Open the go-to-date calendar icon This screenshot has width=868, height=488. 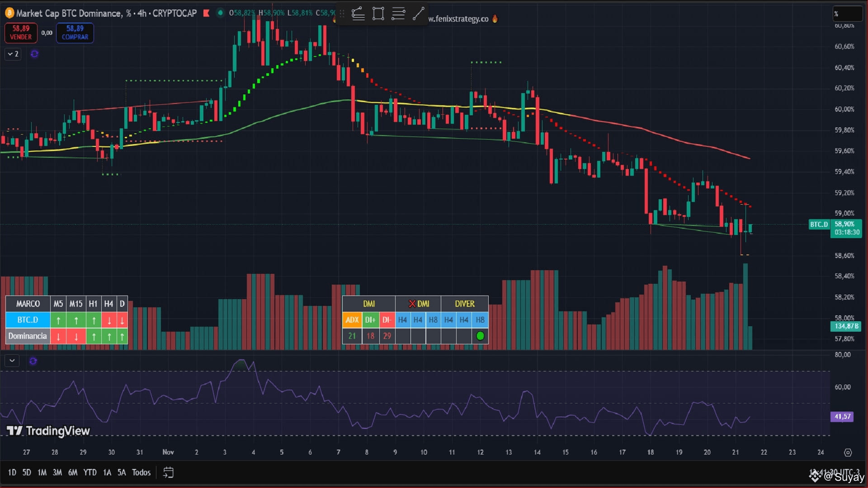168,473
